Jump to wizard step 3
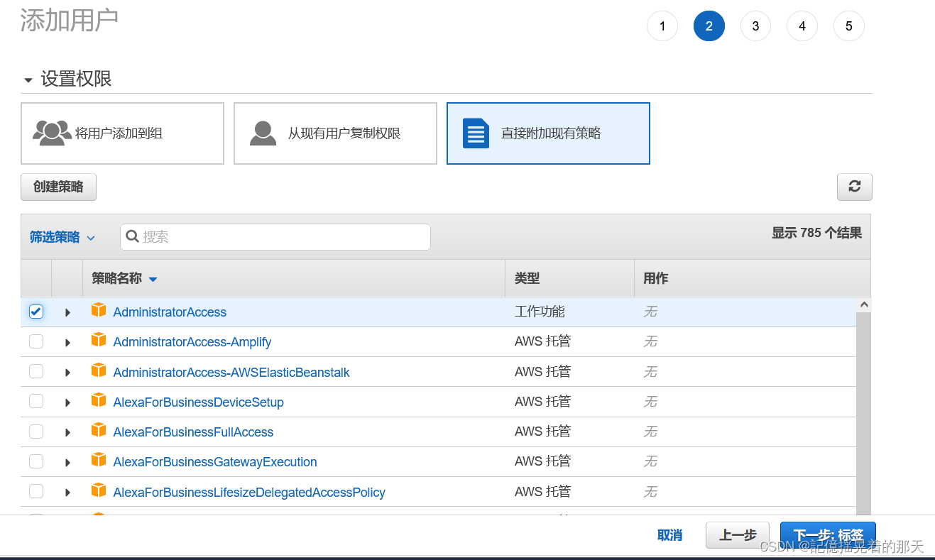The height and width of the screenshot is (560, 935). point(755,26)
